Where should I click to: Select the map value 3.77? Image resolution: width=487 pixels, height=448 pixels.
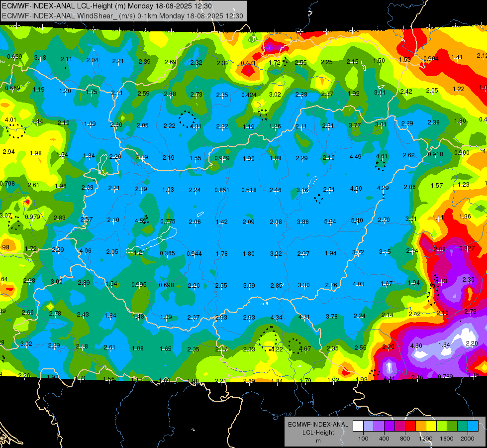(355, 125)
